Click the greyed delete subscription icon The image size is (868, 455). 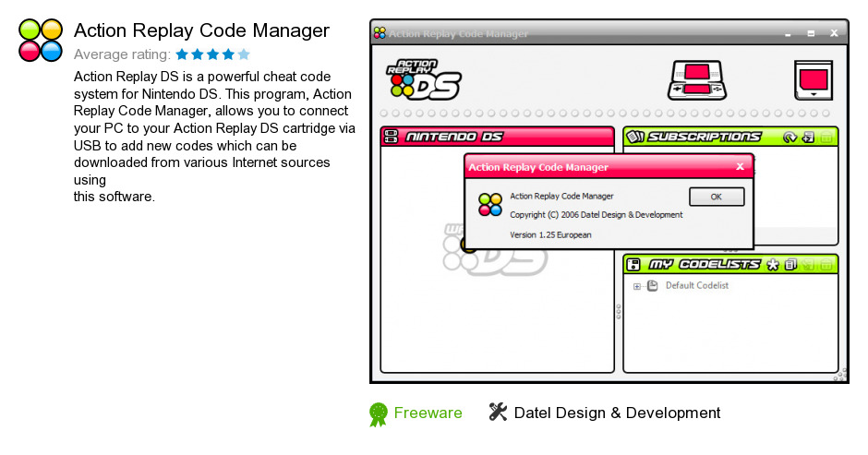pyautogui.click(x=826, y=137)
